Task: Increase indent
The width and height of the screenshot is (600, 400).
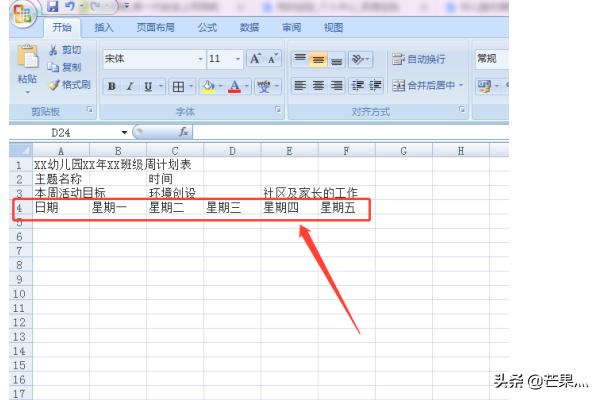Action: (375, 85)
